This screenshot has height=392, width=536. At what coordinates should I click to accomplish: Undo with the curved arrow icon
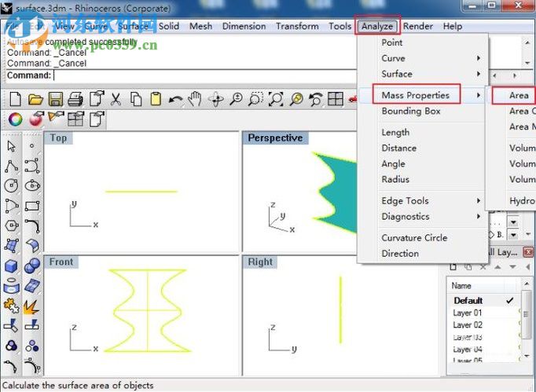[176, 100]
